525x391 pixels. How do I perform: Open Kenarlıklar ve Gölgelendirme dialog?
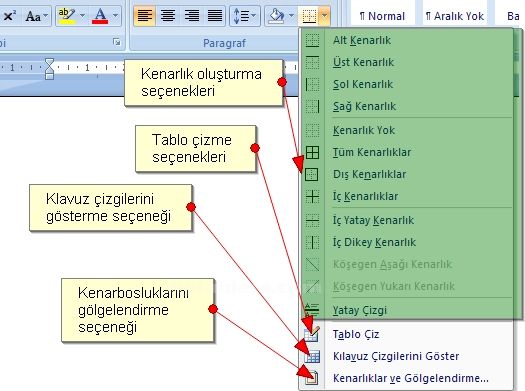(407, 378)
